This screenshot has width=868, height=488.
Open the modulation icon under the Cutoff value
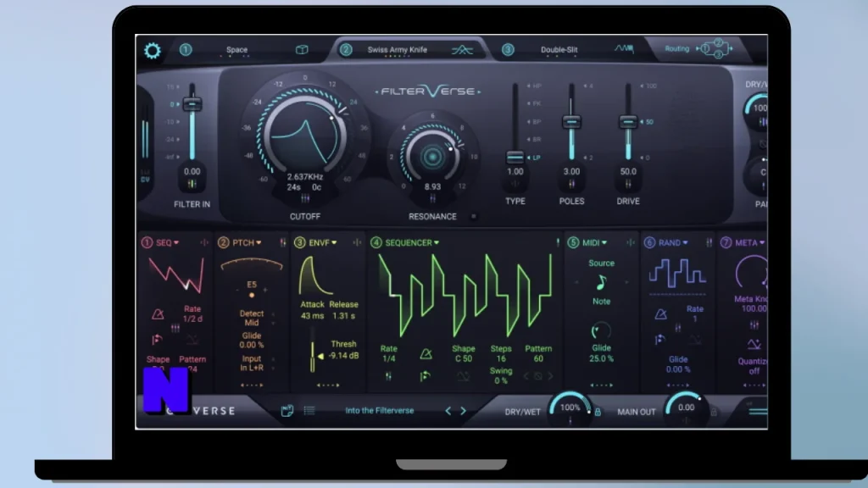pyautogui.click(x=305, y=198)
